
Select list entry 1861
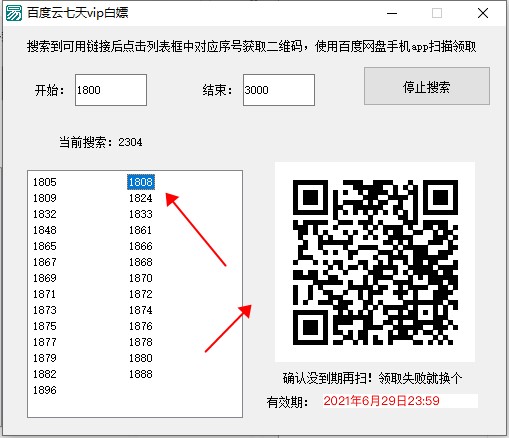click(x=141, y=230)
